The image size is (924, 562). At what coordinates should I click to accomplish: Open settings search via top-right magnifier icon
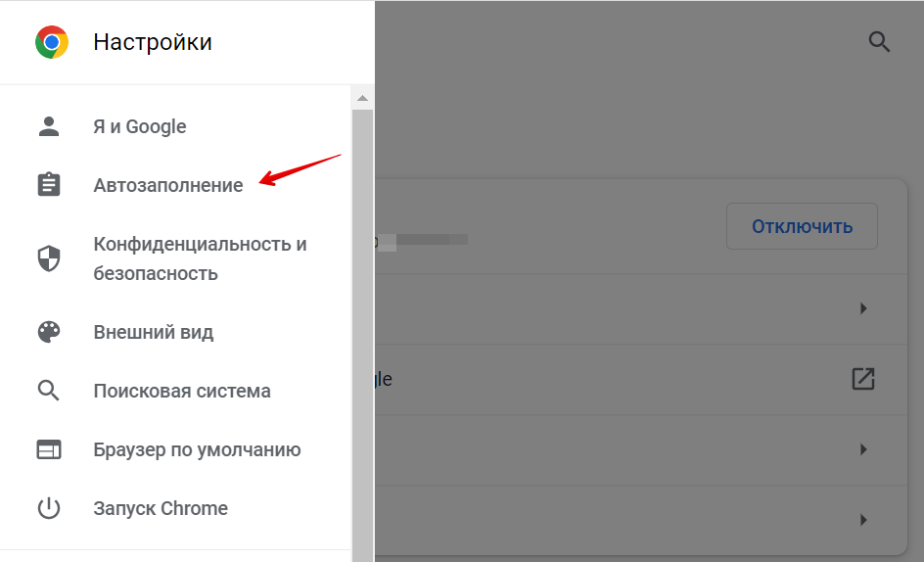879,42
